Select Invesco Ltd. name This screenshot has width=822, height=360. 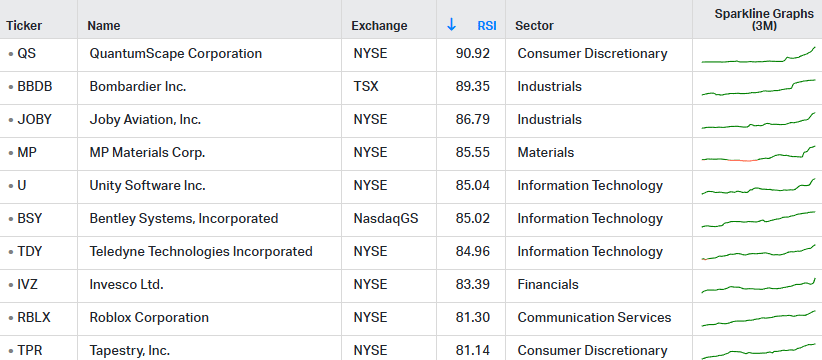[126, 285]
